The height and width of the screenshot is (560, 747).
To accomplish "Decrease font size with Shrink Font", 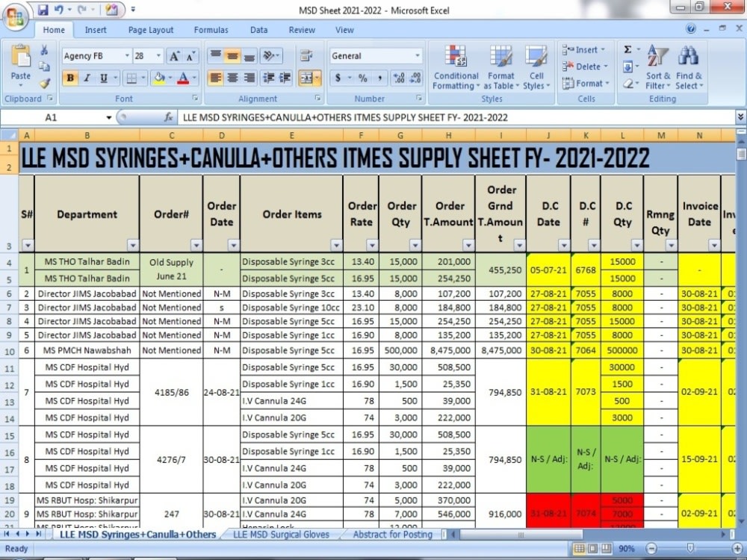I will coord(190,56).
